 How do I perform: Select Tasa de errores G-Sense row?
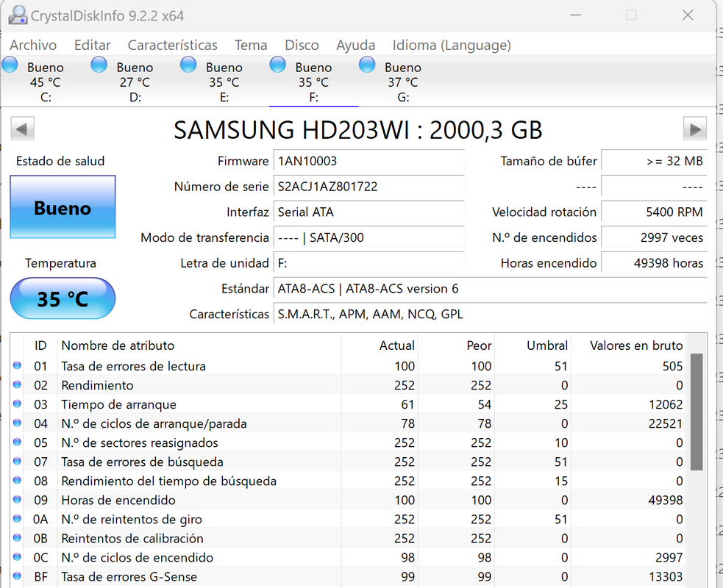[348, 576]
